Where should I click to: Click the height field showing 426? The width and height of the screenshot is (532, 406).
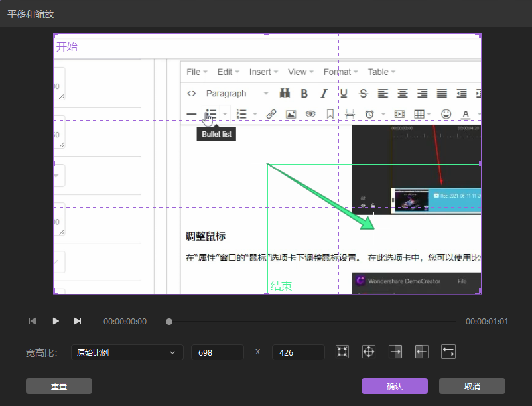point(298,352)
